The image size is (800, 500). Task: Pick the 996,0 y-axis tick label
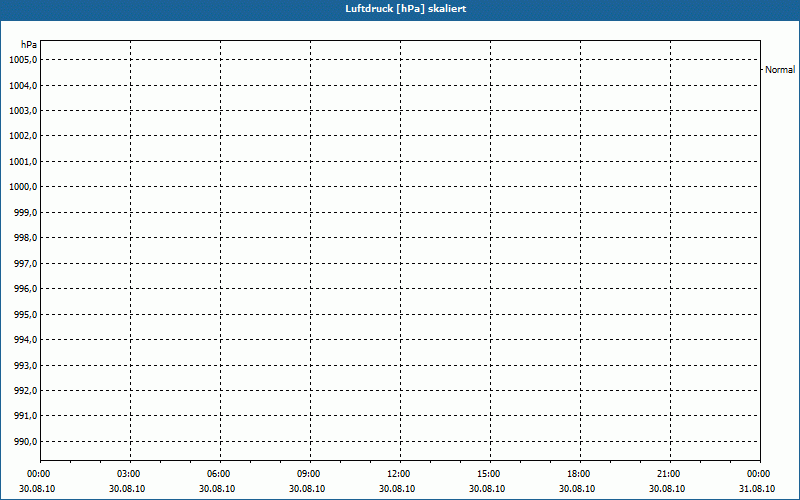[26, 289]
